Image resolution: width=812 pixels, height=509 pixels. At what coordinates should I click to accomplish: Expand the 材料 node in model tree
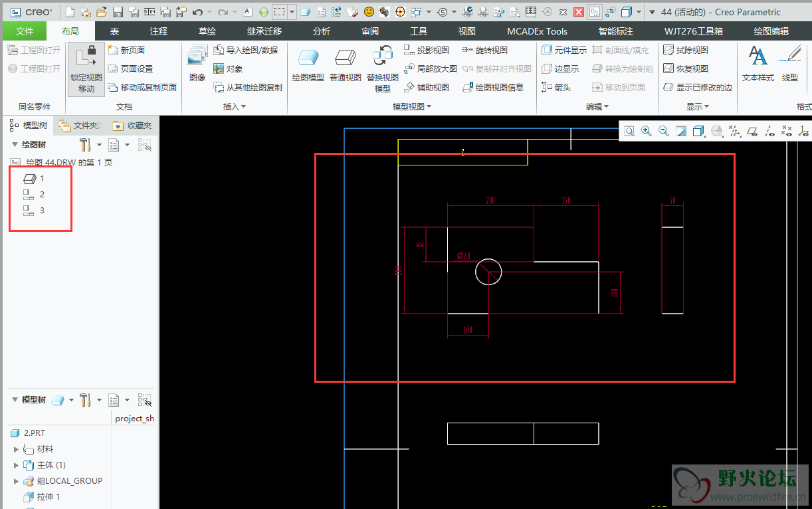(x=17, y=449)
